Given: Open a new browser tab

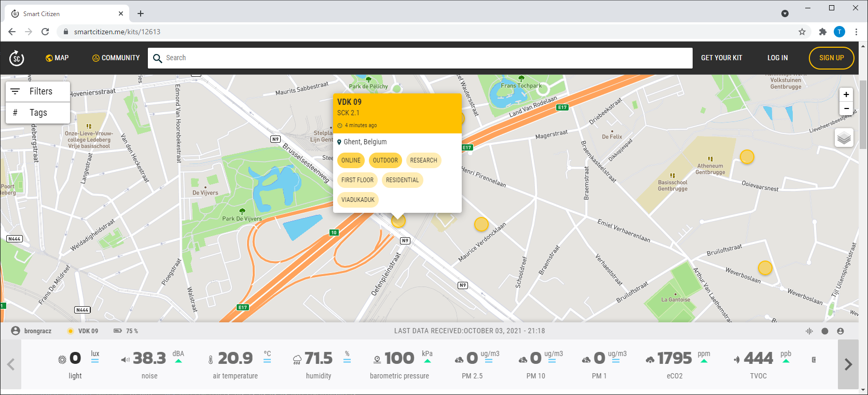Looking at the screenshot, I should click(141, 13).
